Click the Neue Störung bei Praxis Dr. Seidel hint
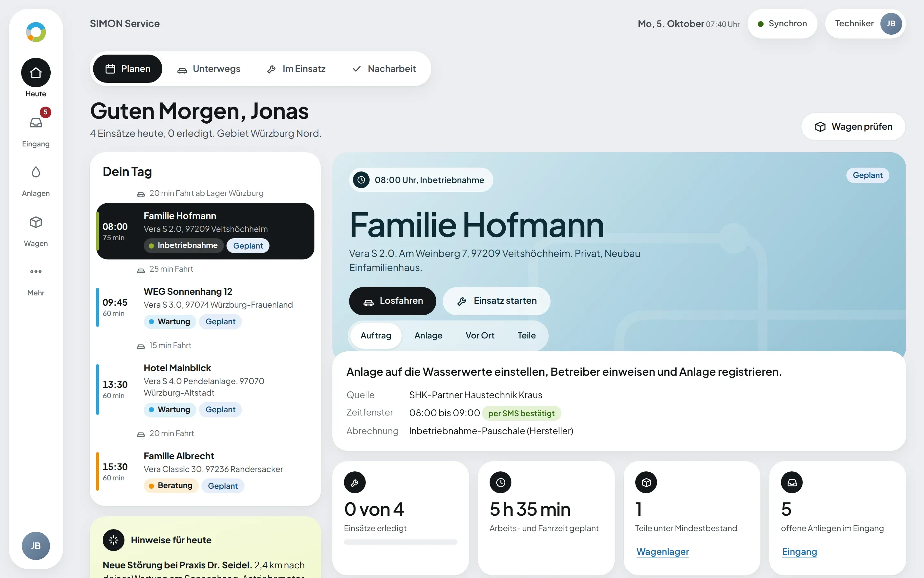 tap(177, 565)
